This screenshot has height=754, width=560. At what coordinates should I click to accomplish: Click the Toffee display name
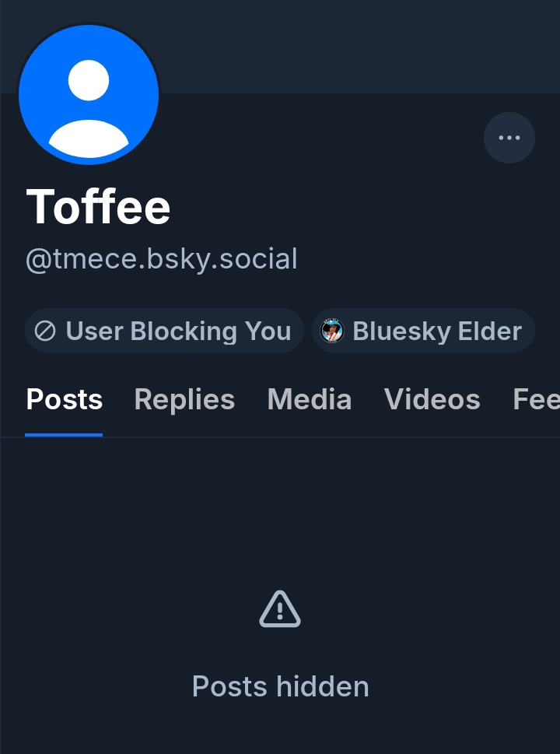[99, 206]
